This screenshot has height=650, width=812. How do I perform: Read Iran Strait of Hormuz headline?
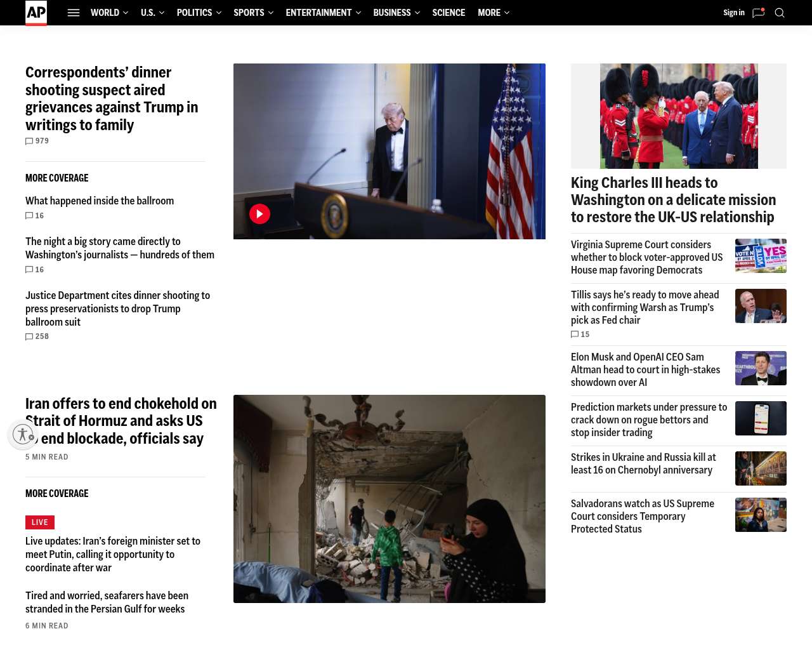click(x=121, y=421)
